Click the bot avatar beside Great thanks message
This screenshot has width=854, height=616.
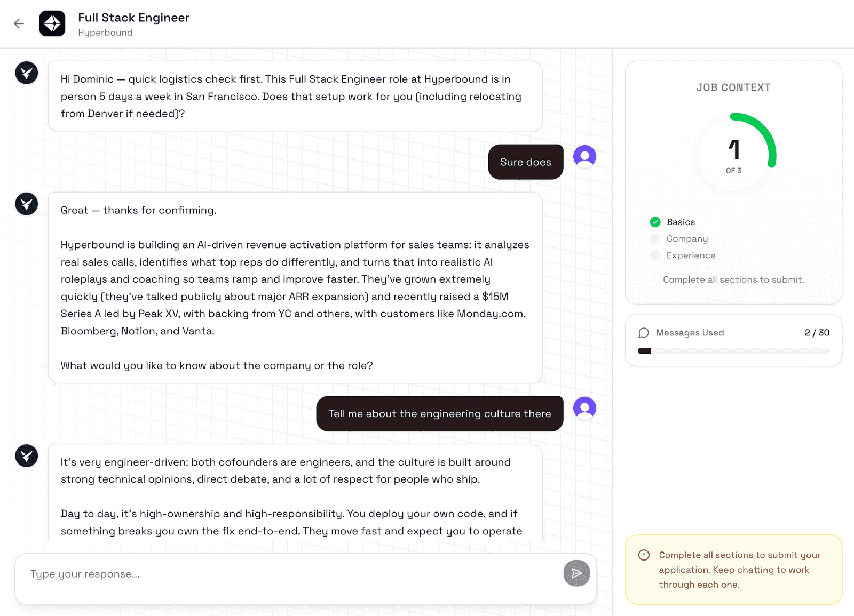point(27,204)
